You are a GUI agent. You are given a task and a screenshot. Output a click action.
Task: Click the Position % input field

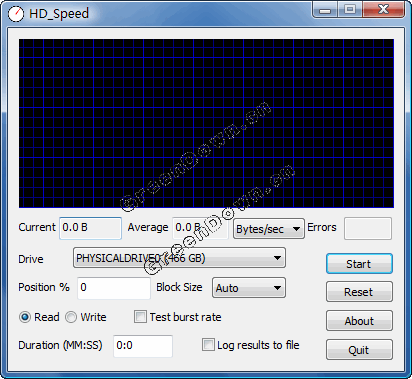click(x=114, y=288)
